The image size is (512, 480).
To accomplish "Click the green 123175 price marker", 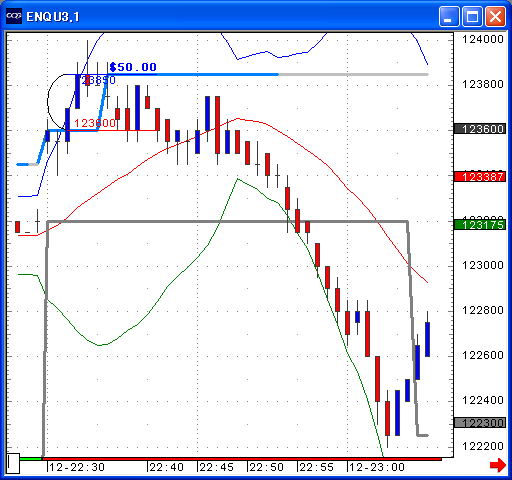I will point(480,225).
